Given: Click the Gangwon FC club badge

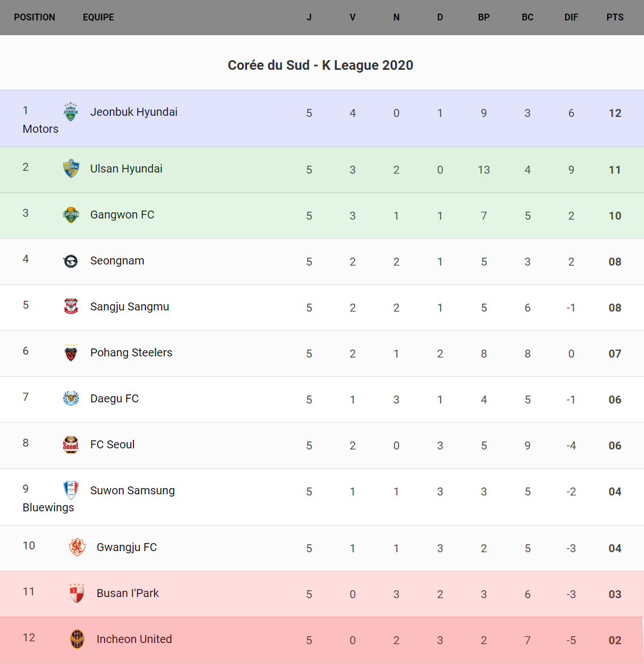Looking at the screenshot, I should (x=70, y=215).
